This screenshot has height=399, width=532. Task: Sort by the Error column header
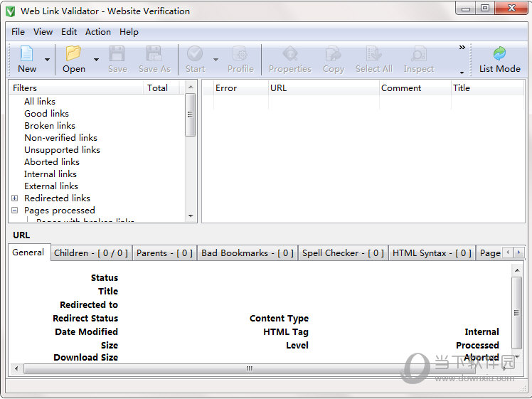[x=241, y=88]
